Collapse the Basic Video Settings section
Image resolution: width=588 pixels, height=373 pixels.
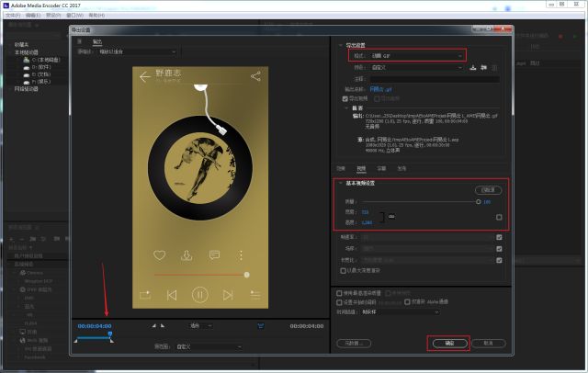341,184
